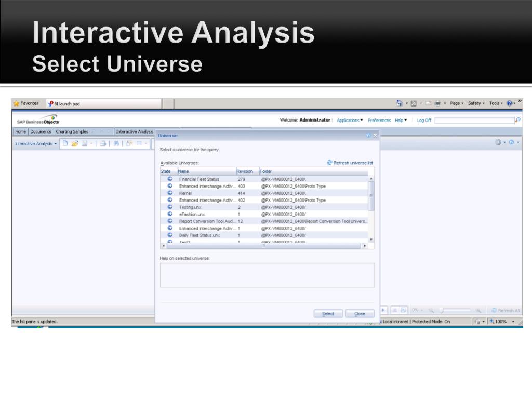The image size is (532, 399).
Task: Click revision value '403'
Action: [241, 187]
